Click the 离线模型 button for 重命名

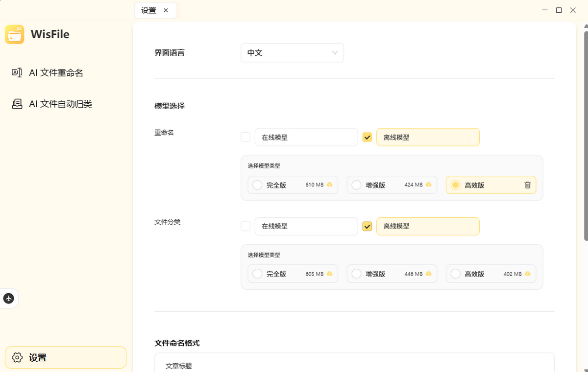428,137
